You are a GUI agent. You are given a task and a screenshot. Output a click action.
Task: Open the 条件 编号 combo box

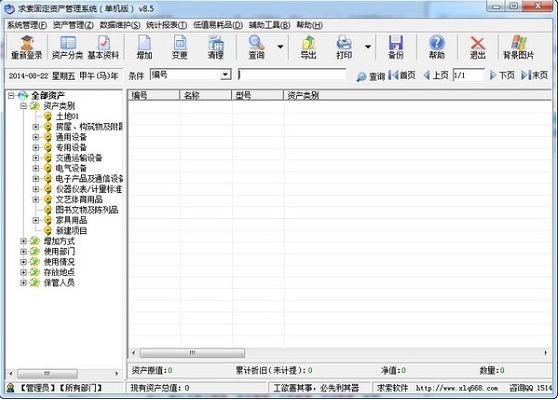[190, 74]
